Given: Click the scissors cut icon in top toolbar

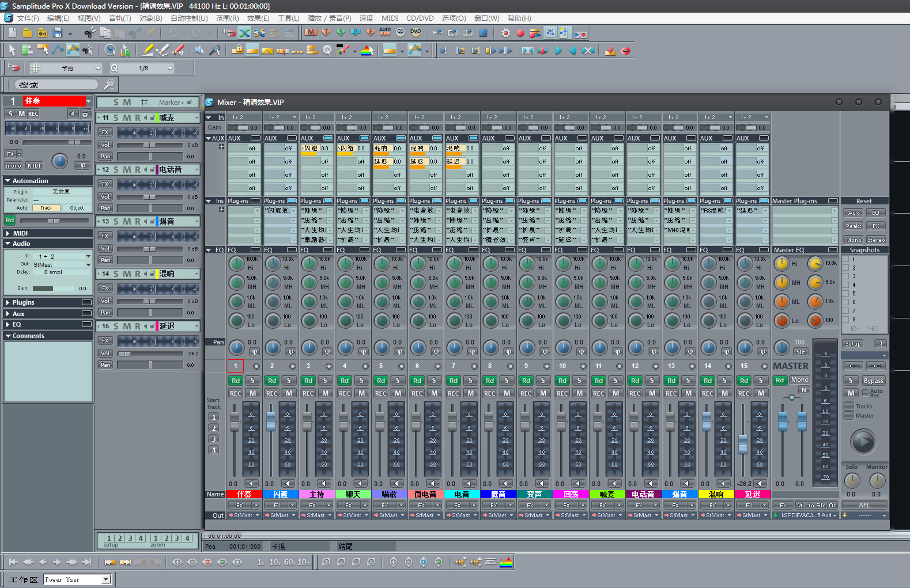Looking at the screenshot, I should (x=90, y=33).
